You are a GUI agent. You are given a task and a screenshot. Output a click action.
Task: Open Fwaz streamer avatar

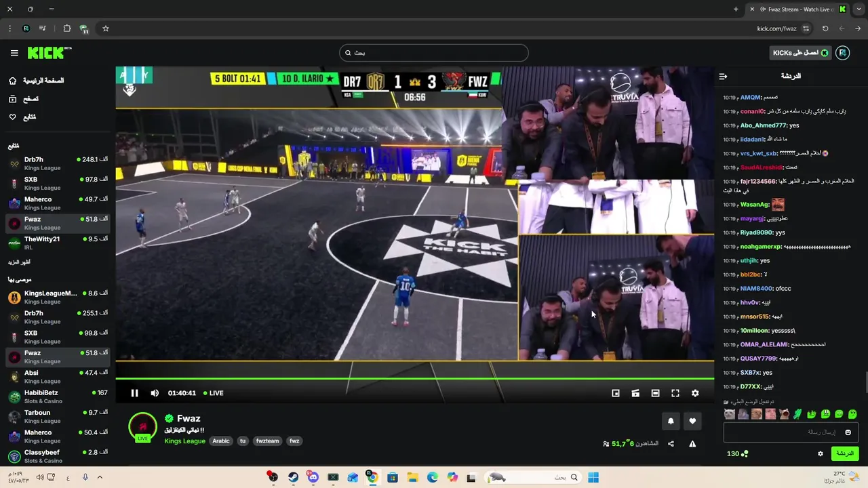pyautogui.click(x=143, y=427)
